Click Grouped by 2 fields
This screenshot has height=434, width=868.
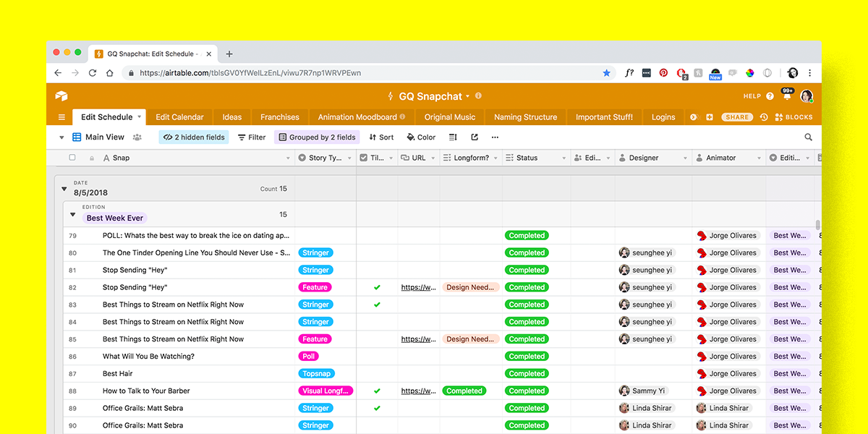[317, 137]
